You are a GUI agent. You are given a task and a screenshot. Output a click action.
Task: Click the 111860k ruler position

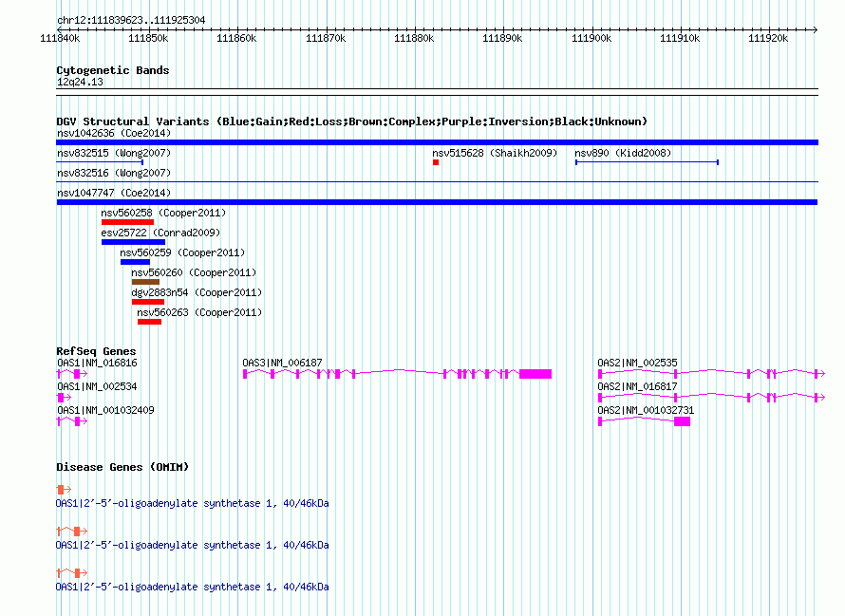pos(236,38)
